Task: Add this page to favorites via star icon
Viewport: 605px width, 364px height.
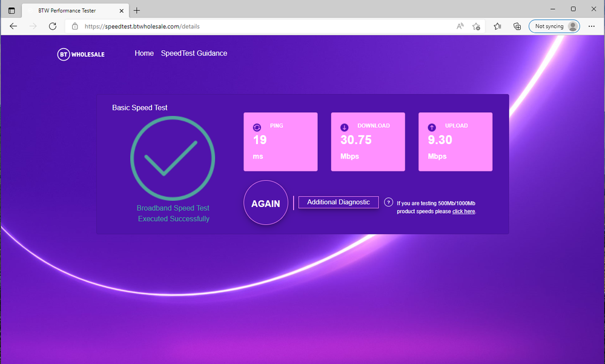Action: (x=477, y=26)
